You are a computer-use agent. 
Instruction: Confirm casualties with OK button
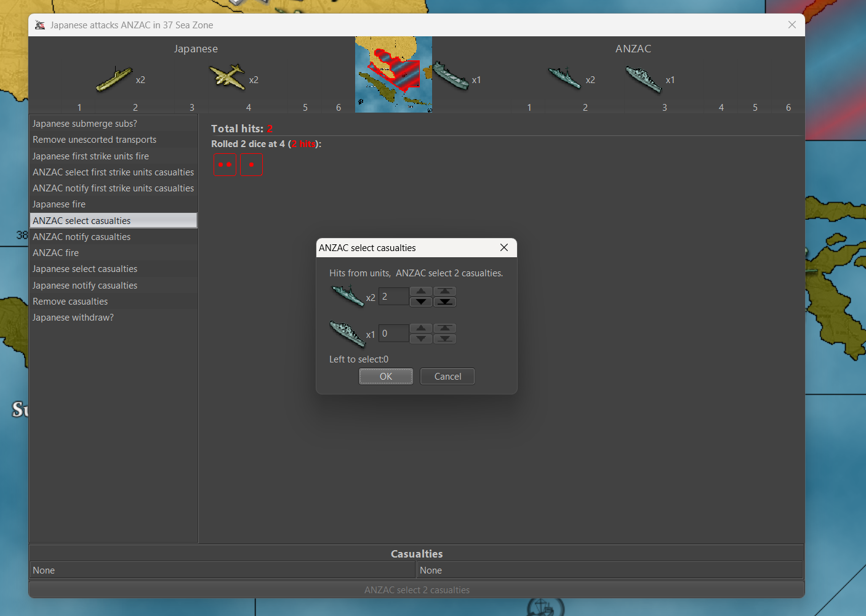click(x=386, y=377)
